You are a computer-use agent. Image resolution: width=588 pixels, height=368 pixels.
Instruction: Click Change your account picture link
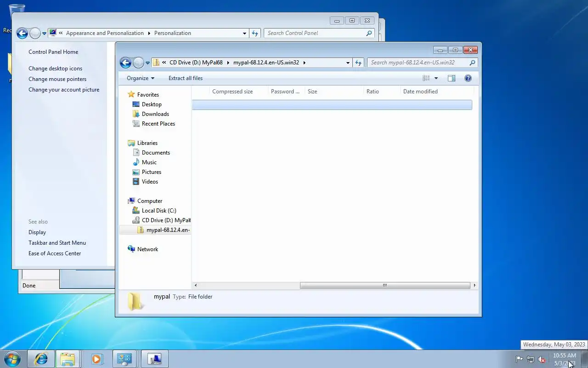(64, 90)
